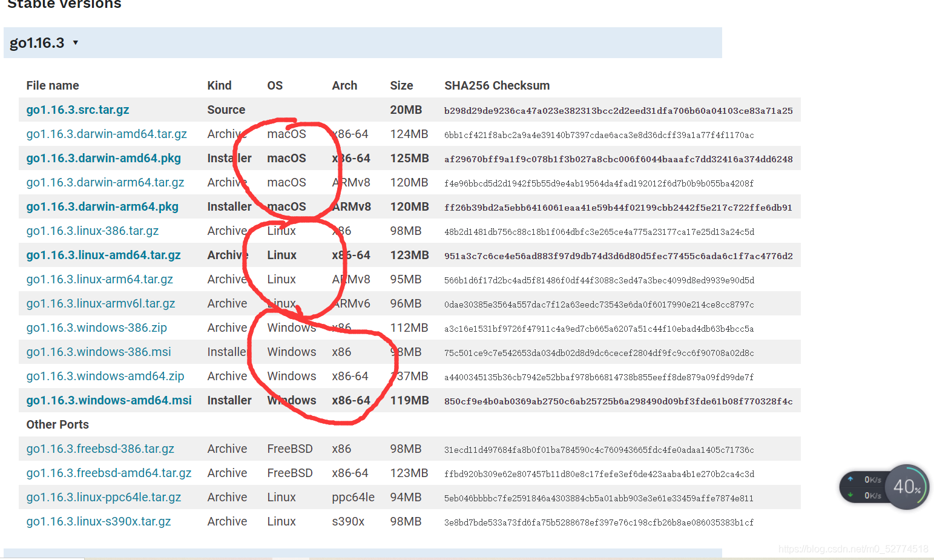Image resolution: width=934 pixels, height=560 pixels.
Task: Select the checksum for darwin-arm64.pkg
Action: click(619, 208)
